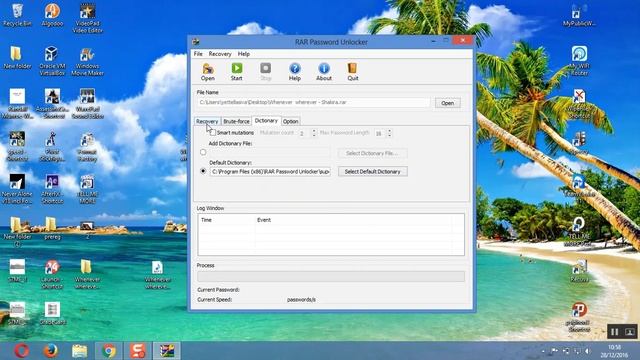Open the Recycle Bin desktop icon

17,15
